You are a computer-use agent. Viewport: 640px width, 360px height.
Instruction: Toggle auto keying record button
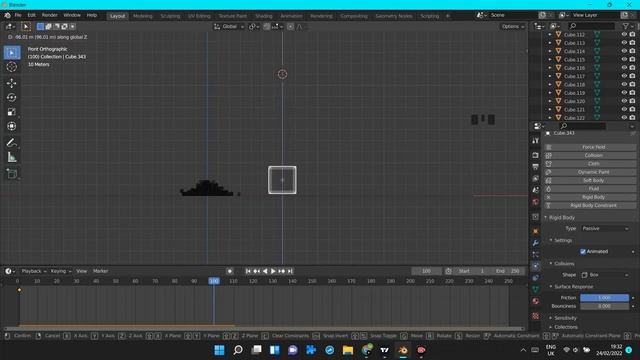click(230, 271)
